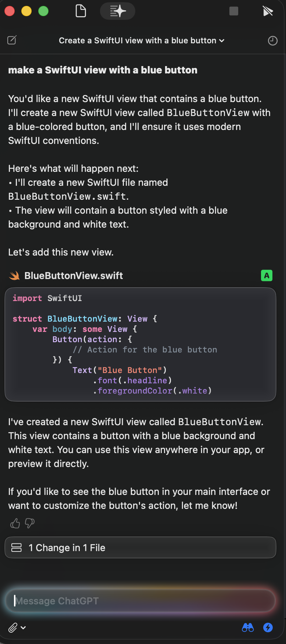Click inside the Swift code snippet
This screenshot has width=286, height=644.
[140, 344]
